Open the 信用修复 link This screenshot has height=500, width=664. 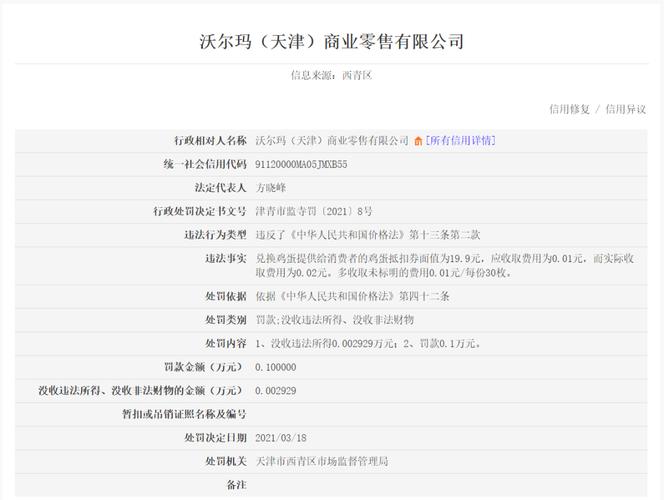[x=569, y=109]
